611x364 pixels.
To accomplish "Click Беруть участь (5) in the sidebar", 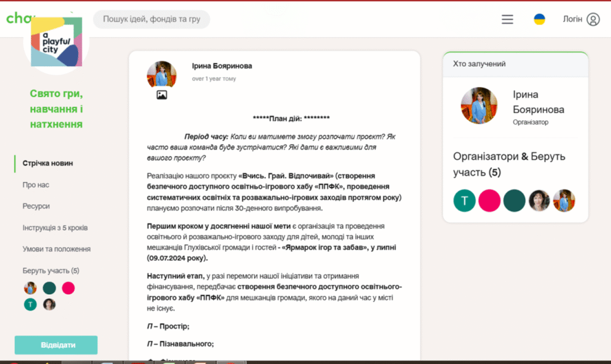I will (x=51, y=270).
